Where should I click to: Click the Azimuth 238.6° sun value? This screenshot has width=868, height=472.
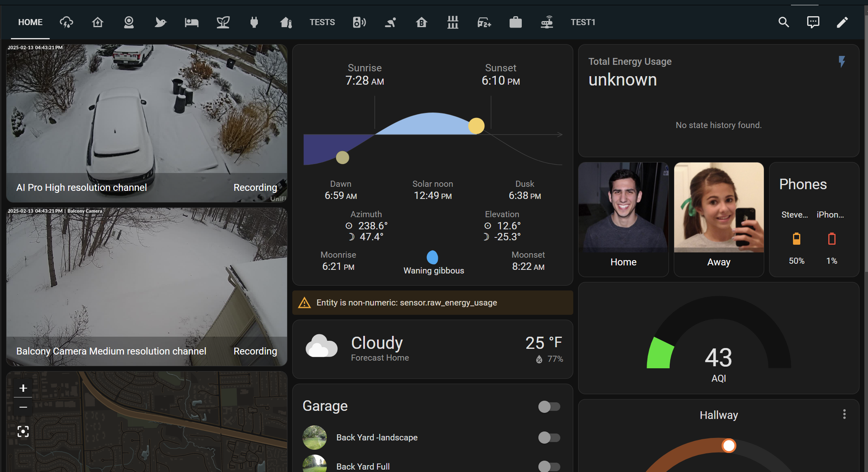coord(373,226)
